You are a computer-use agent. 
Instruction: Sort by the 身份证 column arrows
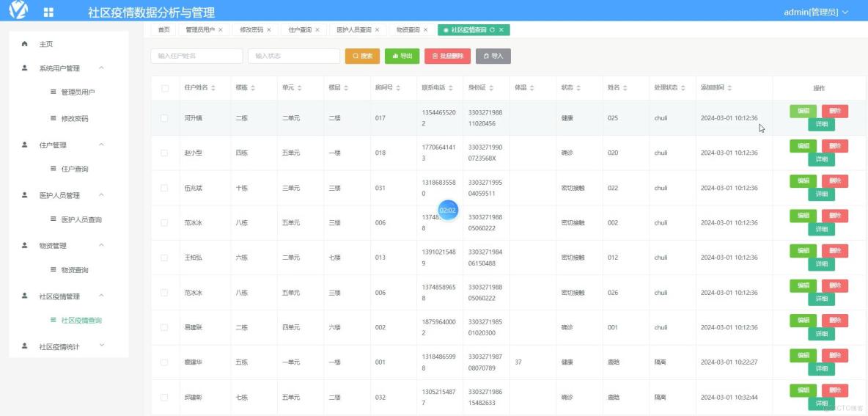(492, 88)
